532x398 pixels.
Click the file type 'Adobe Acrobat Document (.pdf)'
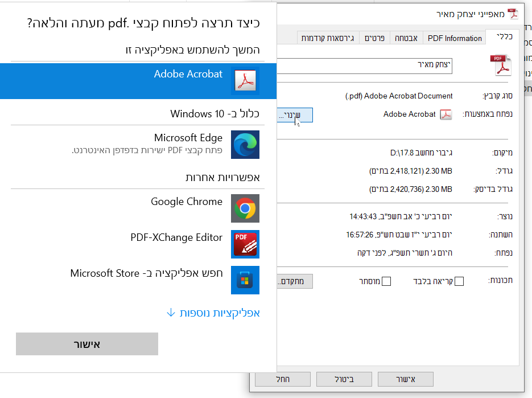[399, 96]
